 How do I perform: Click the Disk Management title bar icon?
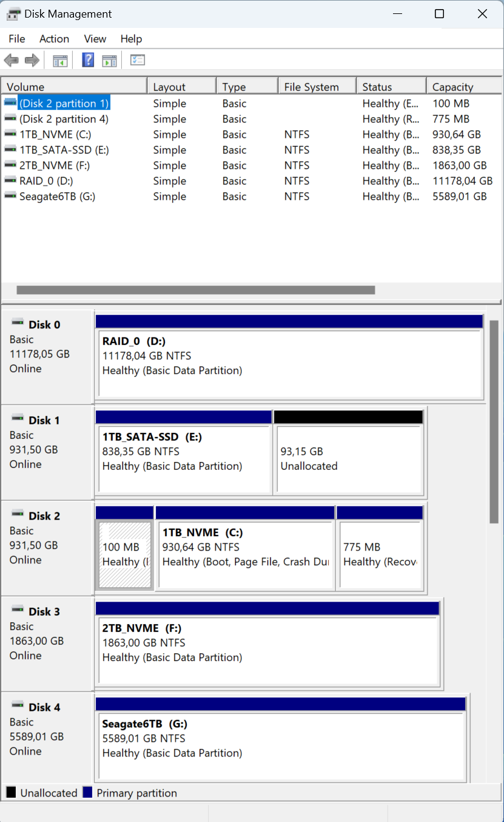13,14
